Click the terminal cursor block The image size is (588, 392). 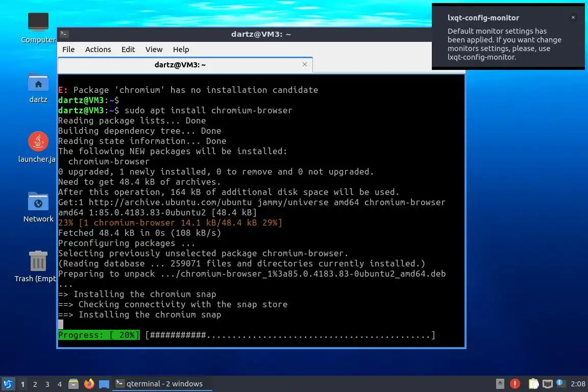pyautogui.click(x=61, y=325)
